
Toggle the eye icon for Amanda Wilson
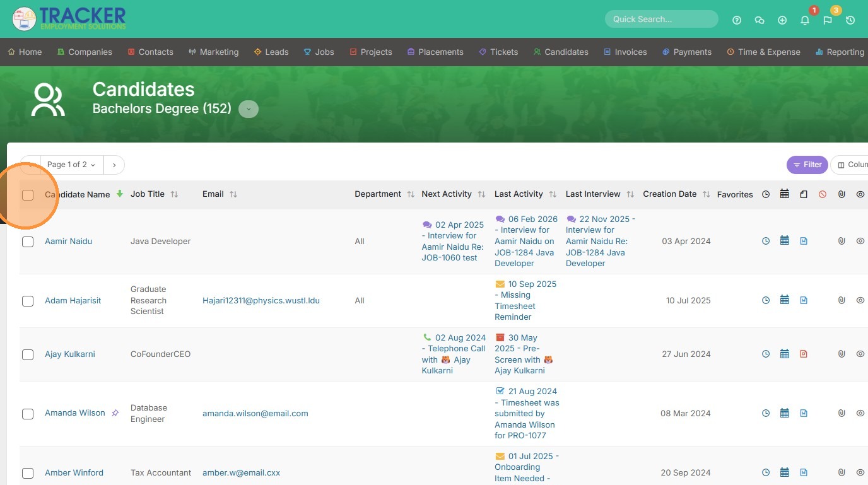[860, 413]
